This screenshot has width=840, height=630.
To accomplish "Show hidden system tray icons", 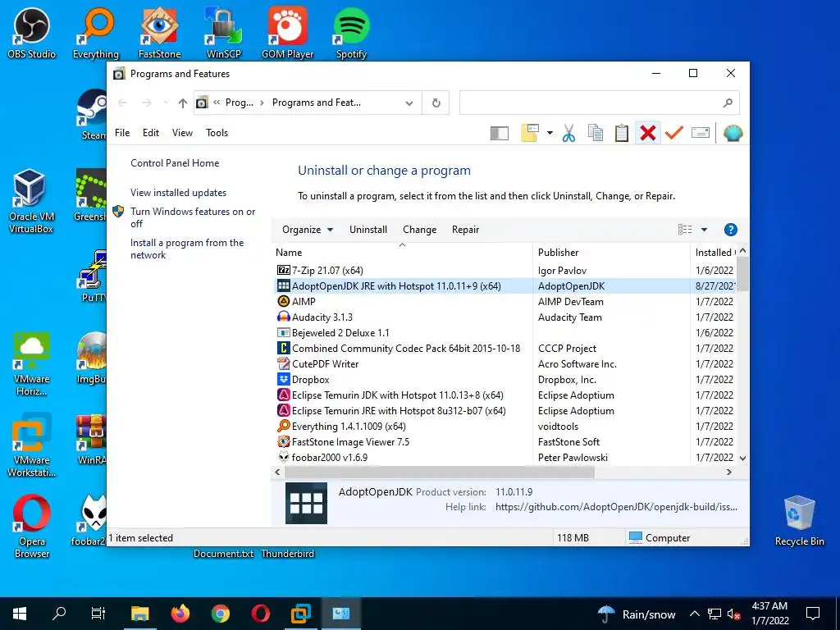I will pos(694,614).
